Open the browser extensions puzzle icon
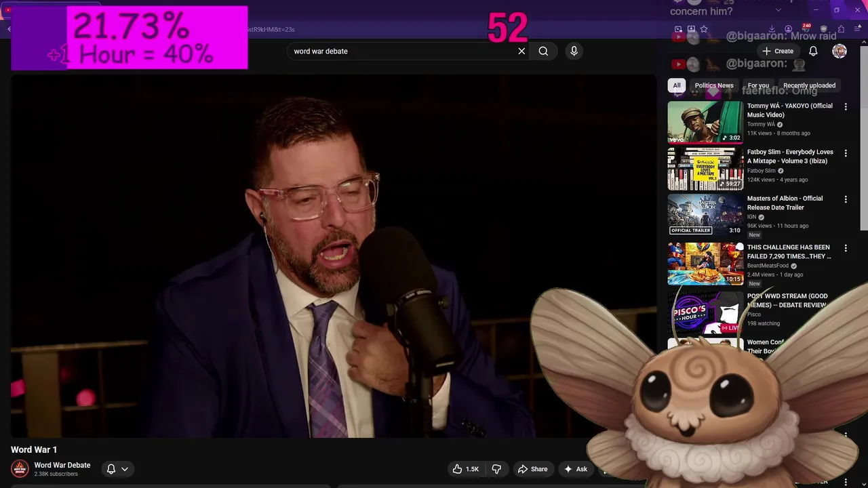 click(x=841, y=29)
